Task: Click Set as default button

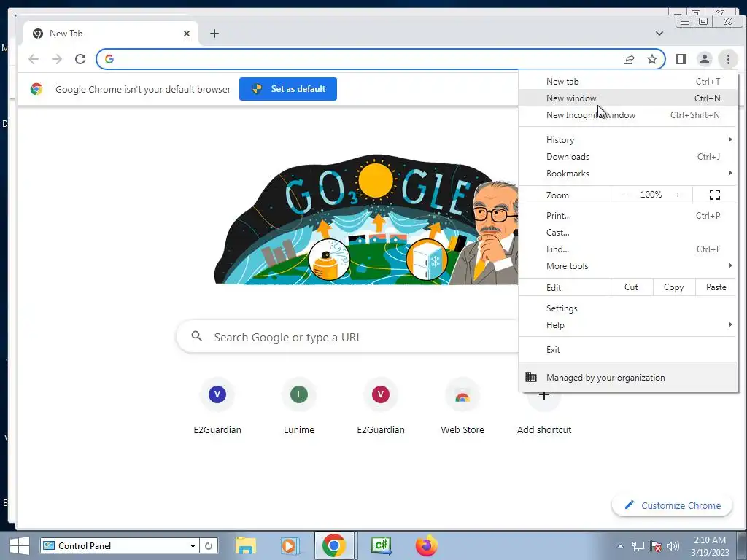Action: click(287, 89)
